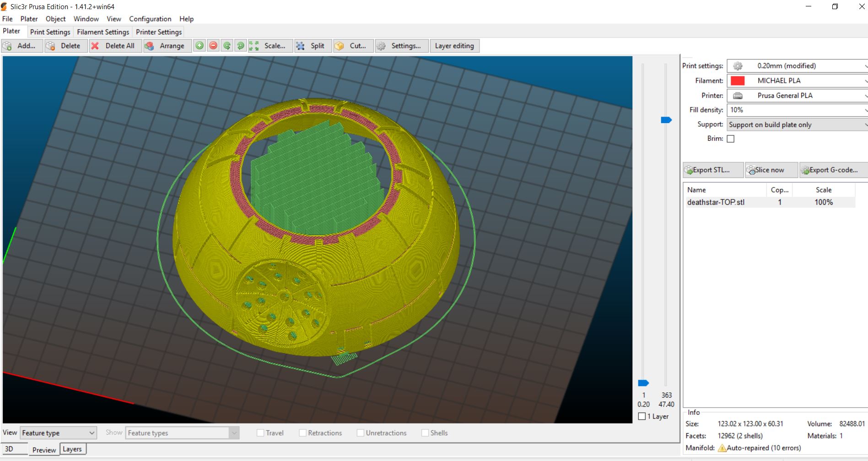Open the Support type dropdown

click(x=797, y=124)
